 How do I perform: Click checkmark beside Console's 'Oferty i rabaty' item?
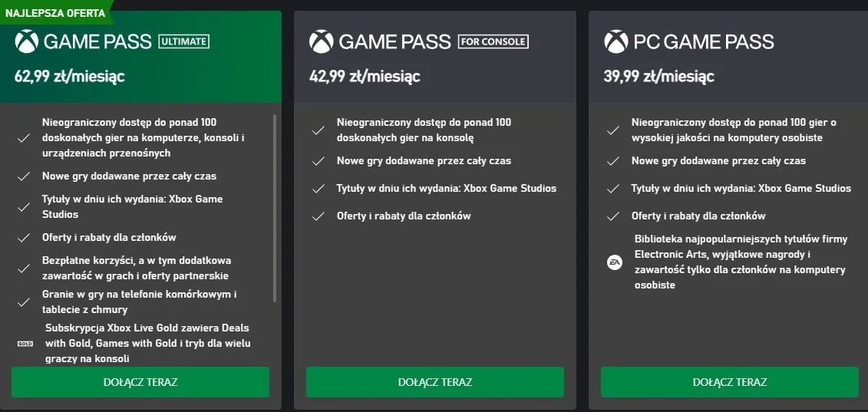(x=318, y=216)
